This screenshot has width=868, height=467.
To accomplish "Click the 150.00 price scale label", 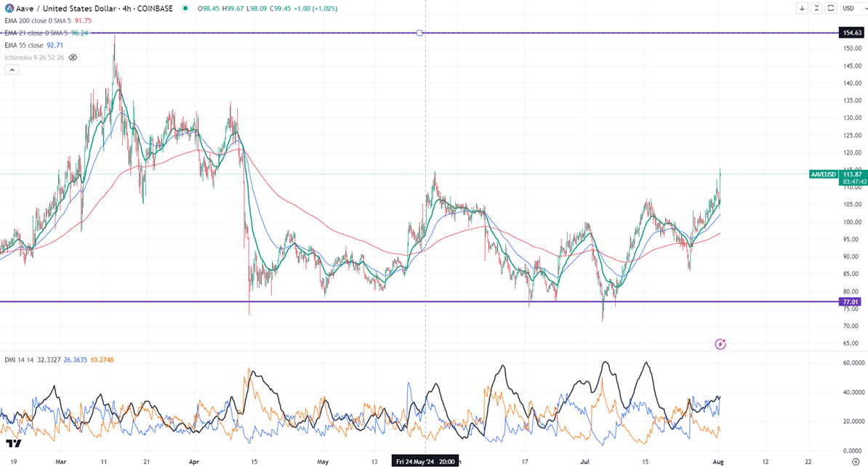I will 853,49.
